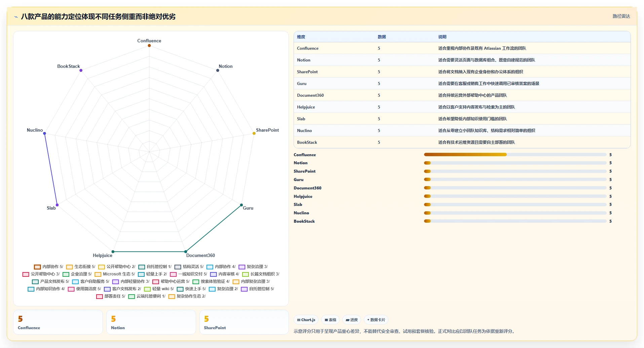Open the Notion score card
This screenshot has width=644, height=348.
pos(151,322)
